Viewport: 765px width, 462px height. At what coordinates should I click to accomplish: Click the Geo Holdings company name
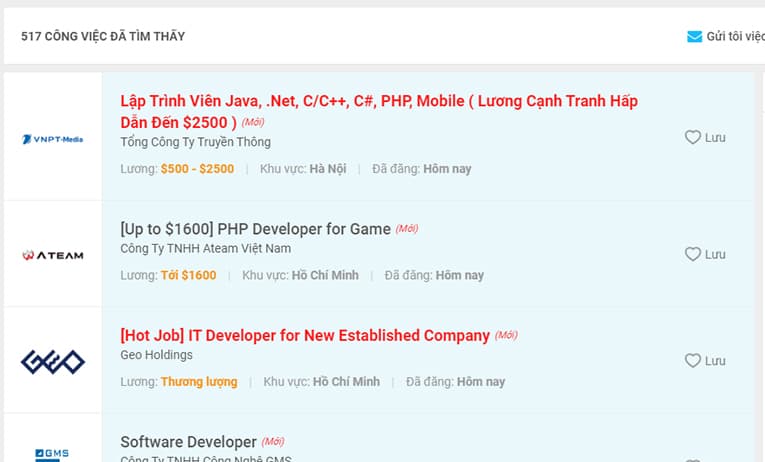coord(157,355)
